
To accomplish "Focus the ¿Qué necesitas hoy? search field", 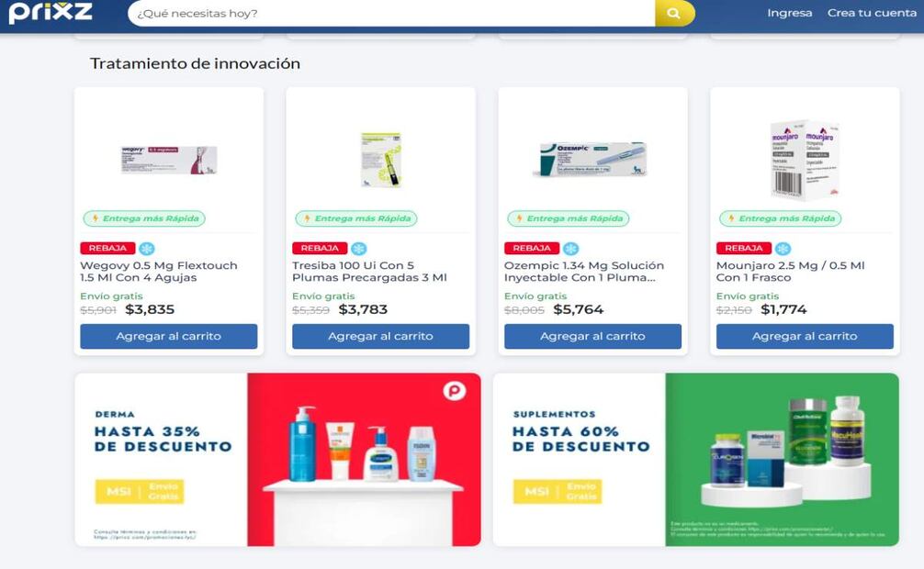I will pos(391,13).
